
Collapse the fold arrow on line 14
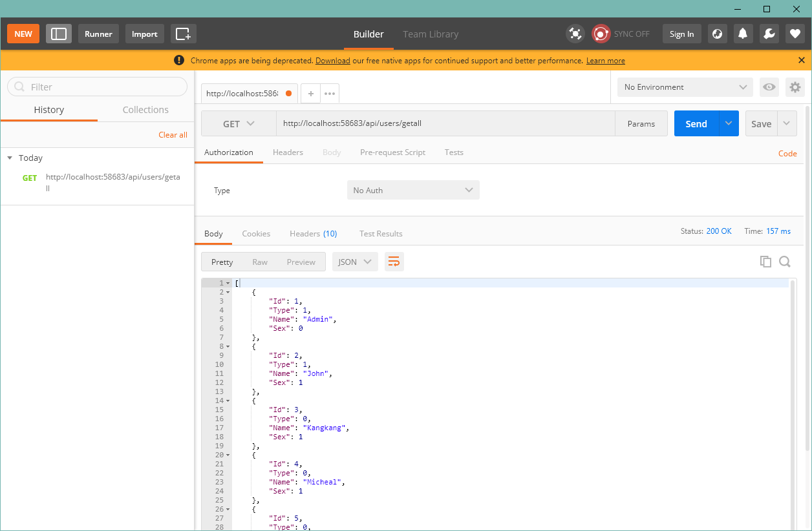[x=228, y=401]
